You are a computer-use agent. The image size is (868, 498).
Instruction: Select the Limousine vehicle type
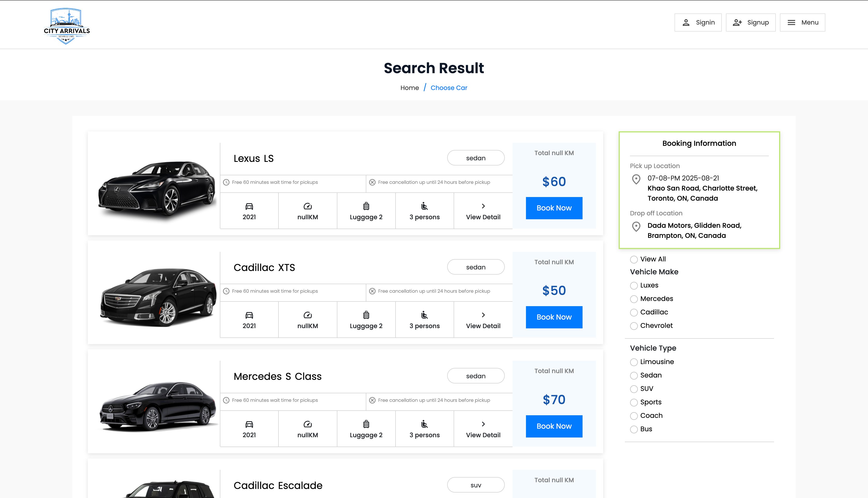tap(634, 362)
